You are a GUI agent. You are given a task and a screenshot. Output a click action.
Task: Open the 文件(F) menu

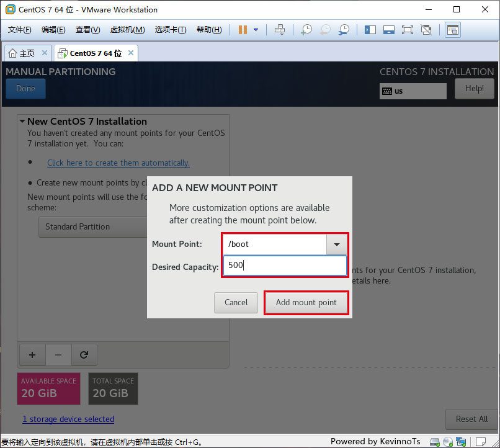pyautogui.click(x=19, y=30)
